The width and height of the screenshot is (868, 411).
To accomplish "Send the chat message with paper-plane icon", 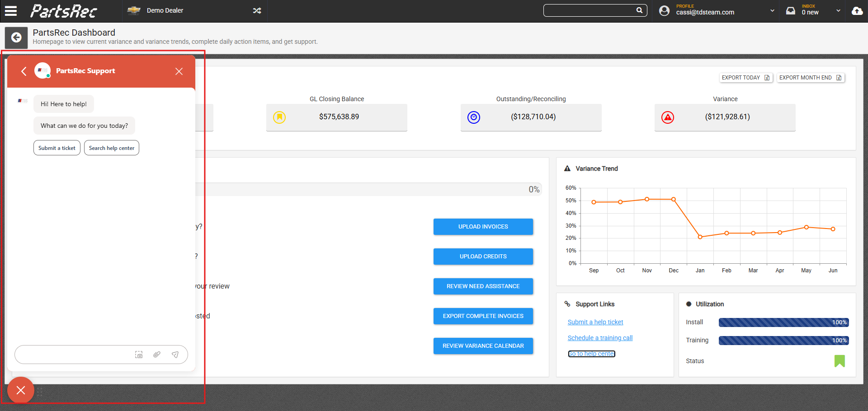I will coord(175,355).
